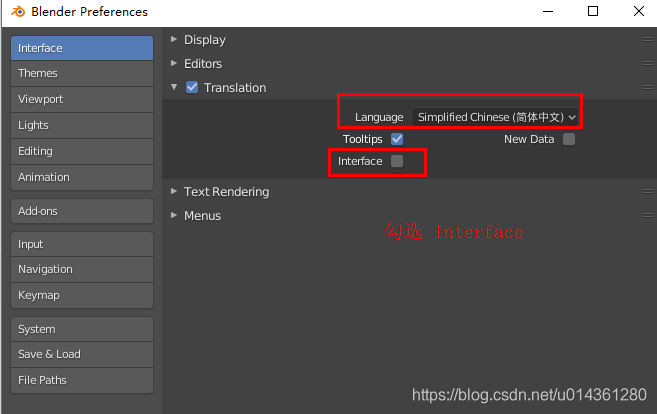
Task: Open the File Paths tab
Action: pos(82,380)
